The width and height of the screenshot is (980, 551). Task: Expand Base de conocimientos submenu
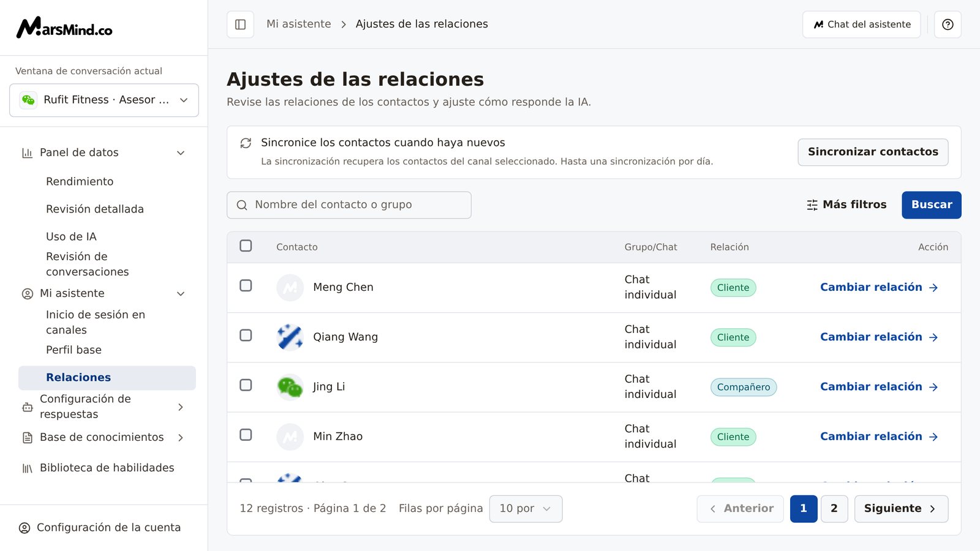(181, 438)
